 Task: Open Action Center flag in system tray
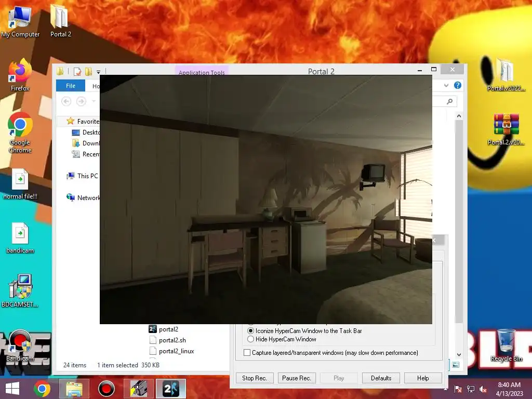click(458, 389)
